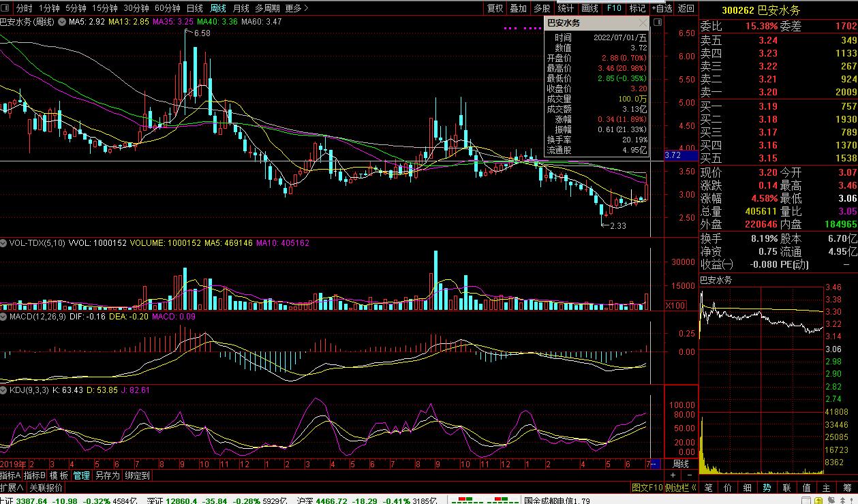Open the 管理 manage tab
The image size is (858, 504).
point(81,475)
